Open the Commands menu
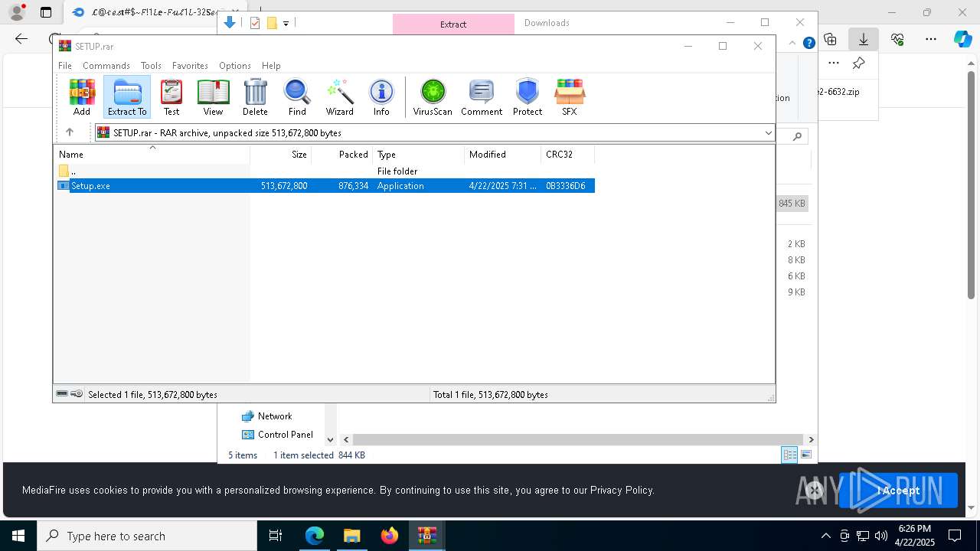The height and width of the screenshot is (551, 980). pos(106,66)
